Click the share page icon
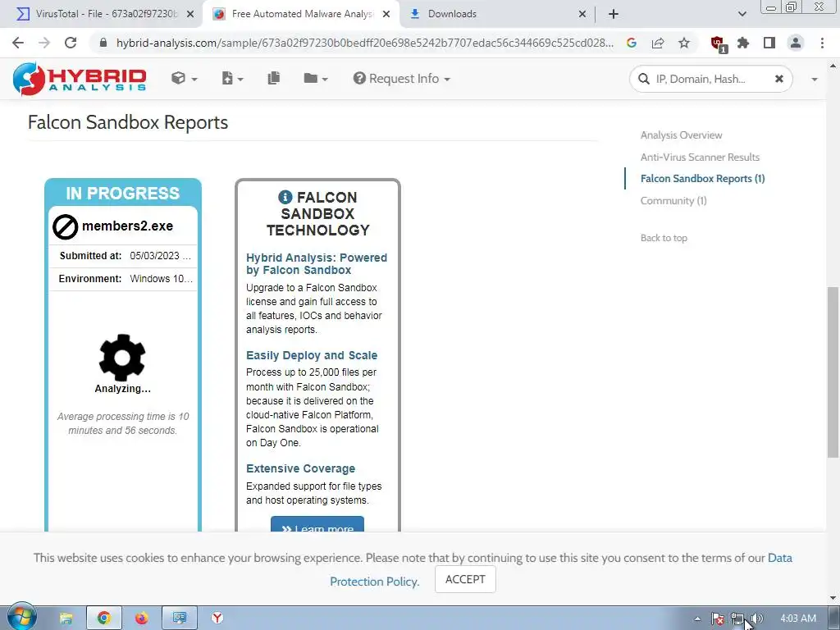 (x=658, y=43)
